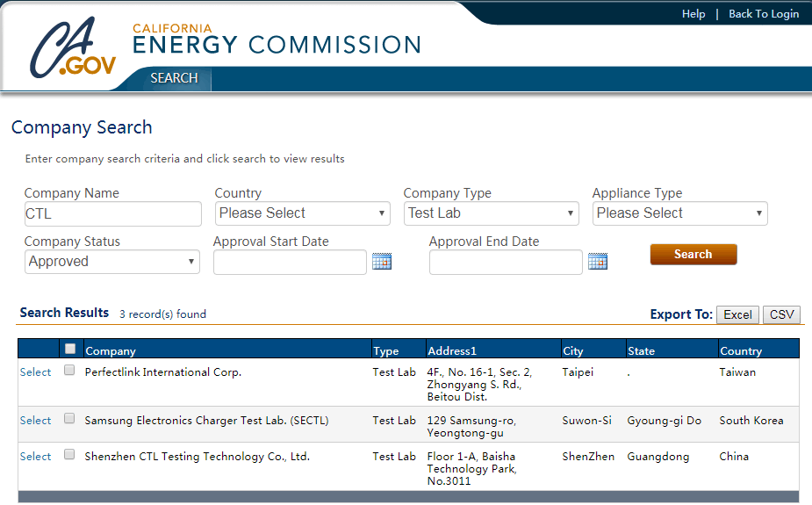812x505 pixels.
Task: Open the Company Status dropdown
Action: click(x=111, y=262)
